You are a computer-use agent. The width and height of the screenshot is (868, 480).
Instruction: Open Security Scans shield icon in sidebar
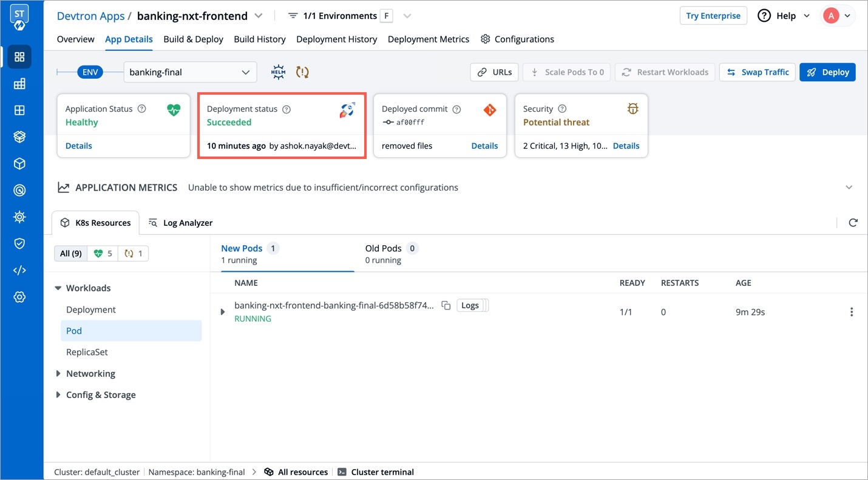19,243
